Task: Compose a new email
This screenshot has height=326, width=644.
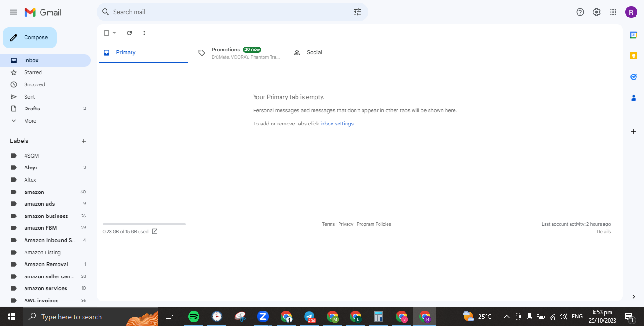Action: tap(30, 38)
